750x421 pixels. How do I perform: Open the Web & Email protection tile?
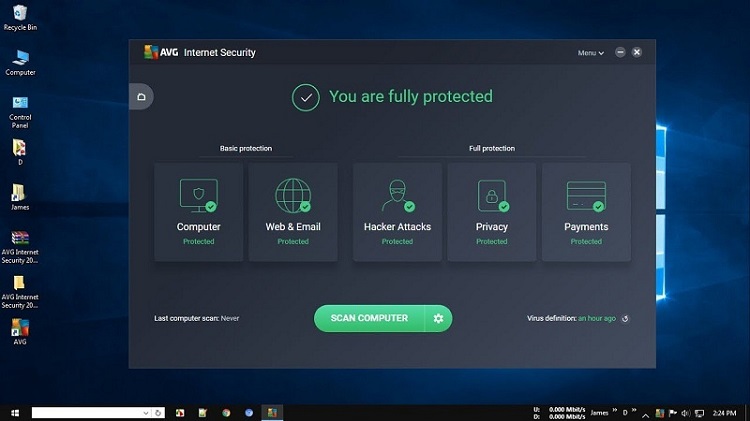(293, 212)
